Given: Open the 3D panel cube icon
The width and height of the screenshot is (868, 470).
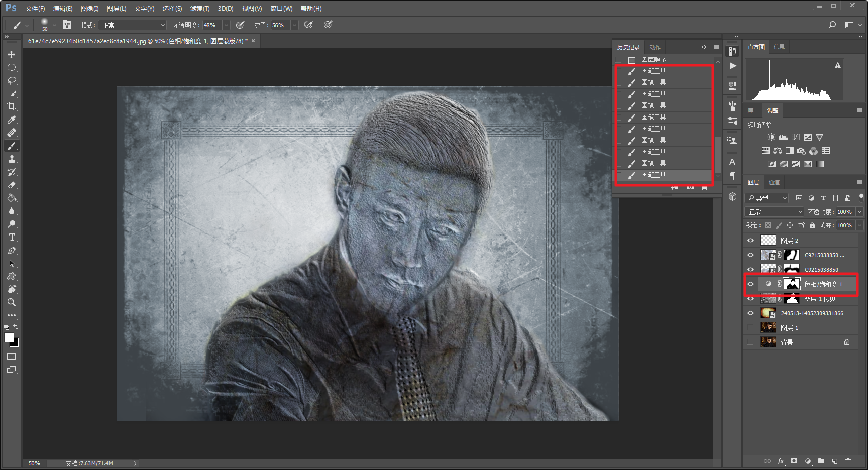Looking at the screenshot, I should (x=733, y=197).
